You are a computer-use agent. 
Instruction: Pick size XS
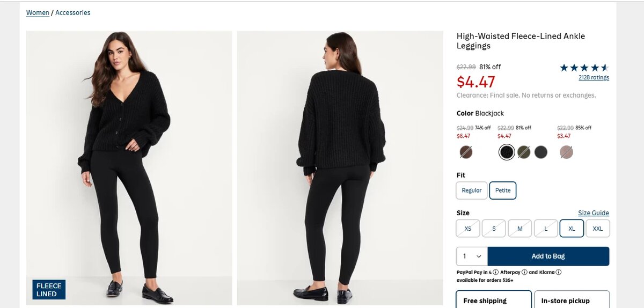(468, 229)
